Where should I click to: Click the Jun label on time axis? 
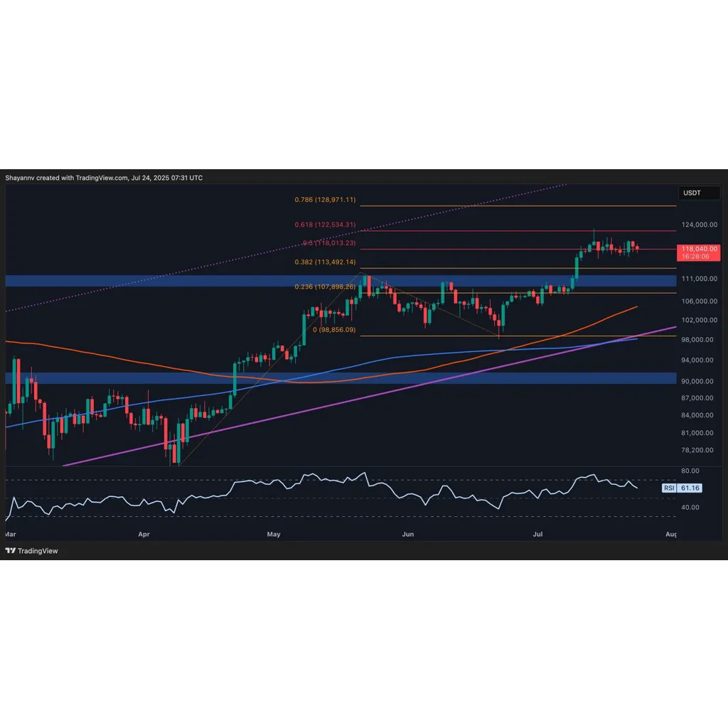click(x=407, y=535)
